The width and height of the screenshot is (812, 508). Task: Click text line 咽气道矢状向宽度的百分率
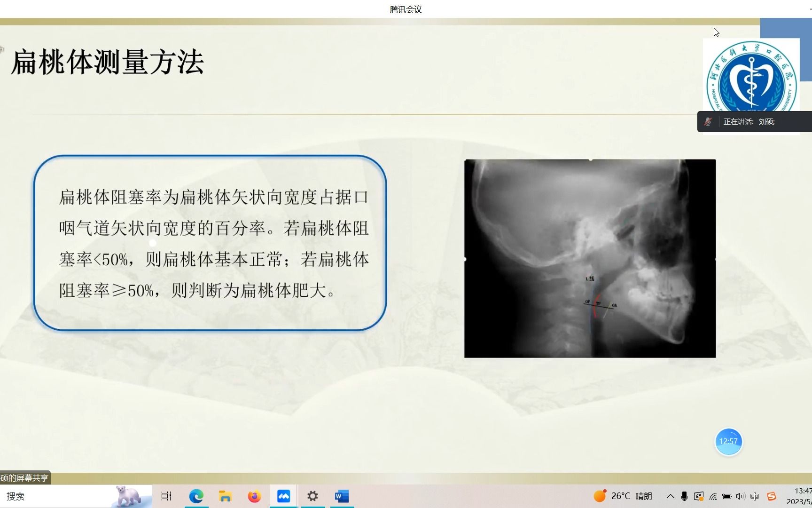point(163,229)
